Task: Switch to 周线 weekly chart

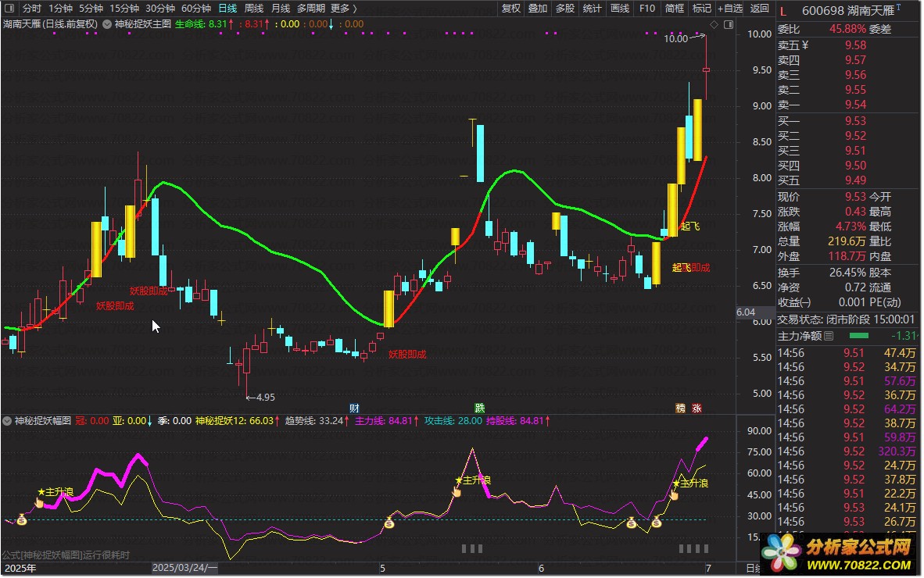Action: (254, 9)
